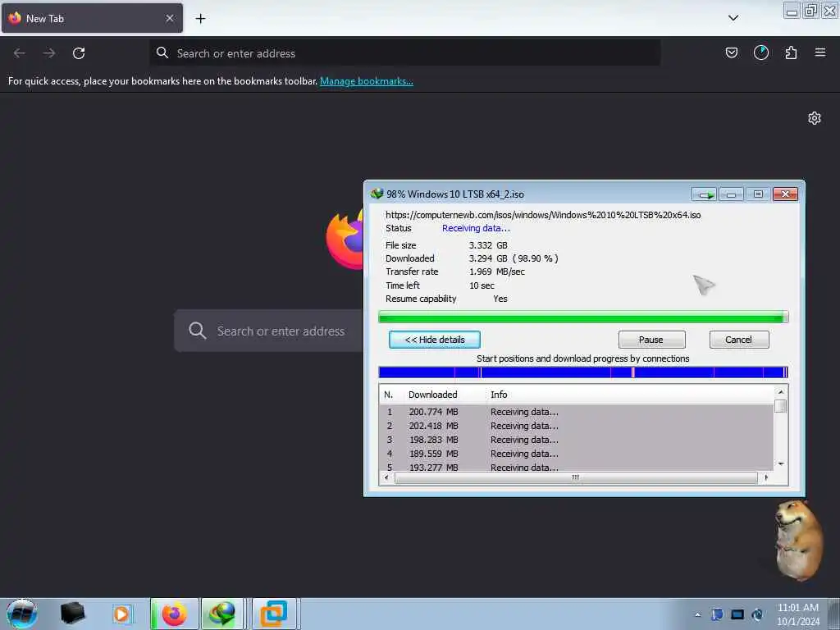Reload the current page
The height and width of the screenshot is (630, 840).
[79, 53]
